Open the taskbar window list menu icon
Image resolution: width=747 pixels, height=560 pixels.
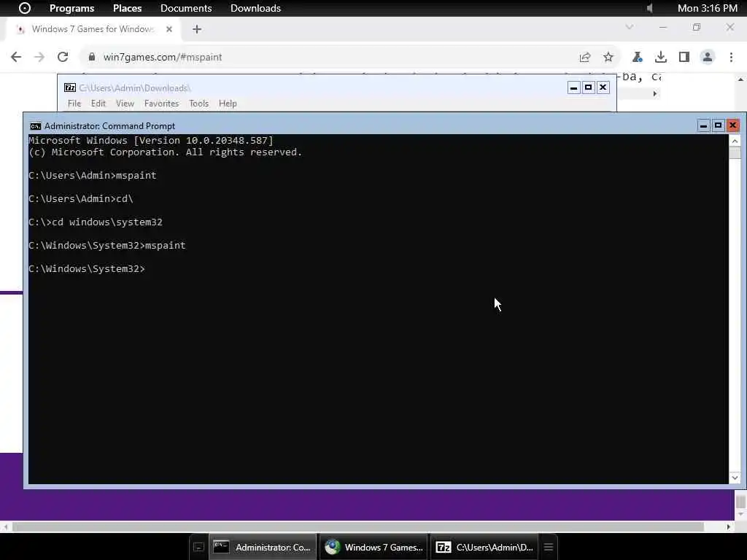tap(549, 547)
